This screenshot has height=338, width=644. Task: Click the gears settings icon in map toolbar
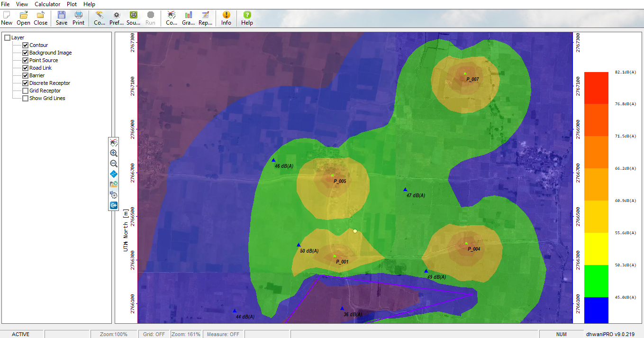114,195
